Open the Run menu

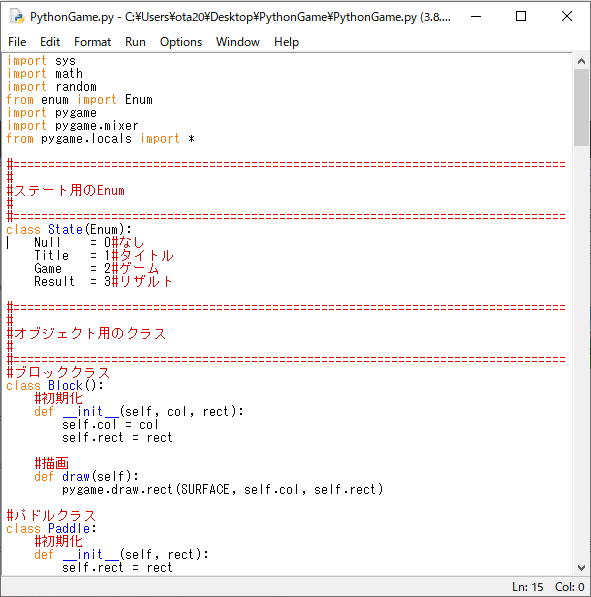[x=135, y=42]
